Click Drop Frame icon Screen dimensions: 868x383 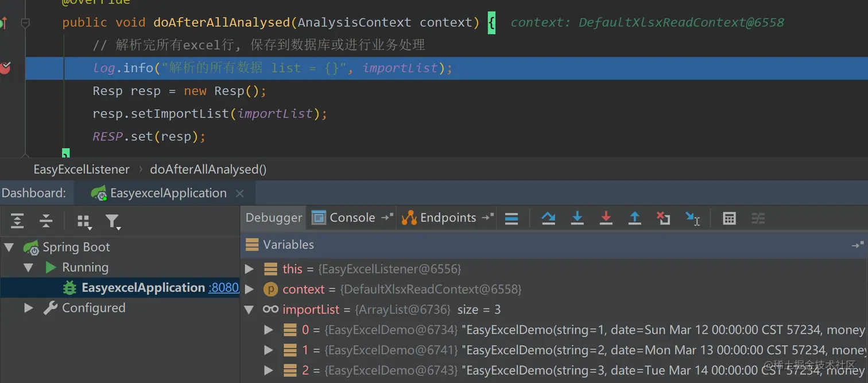[663, 218]
